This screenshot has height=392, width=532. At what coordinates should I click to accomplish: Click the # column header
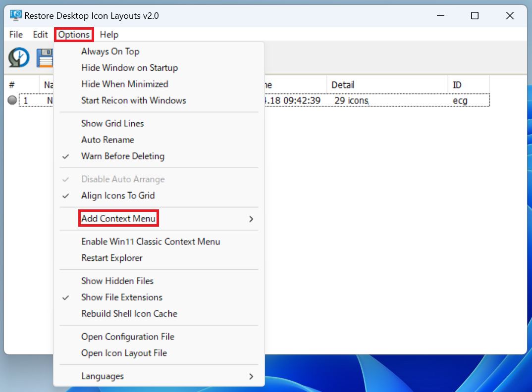[22, 85]
